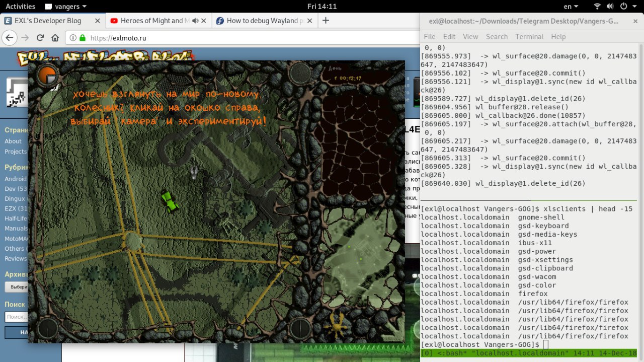Switch to EXL's Developer Blog tab

[53, 21]
